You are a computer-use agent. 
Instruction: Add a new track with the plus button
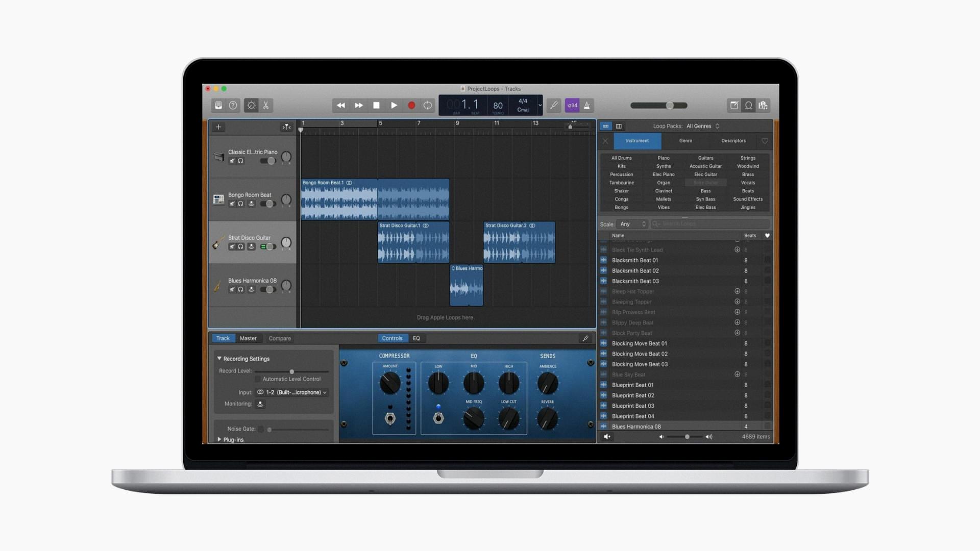218,127
